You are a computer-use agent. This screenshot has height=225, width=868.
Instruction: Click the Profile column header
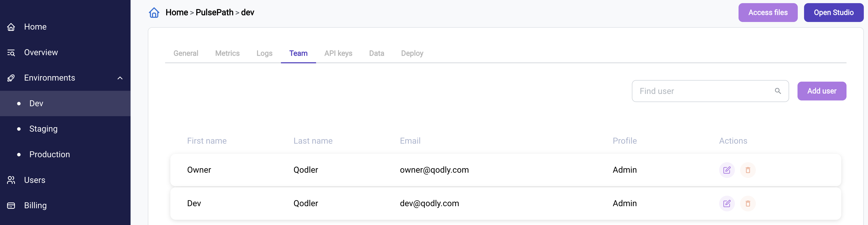624,141
